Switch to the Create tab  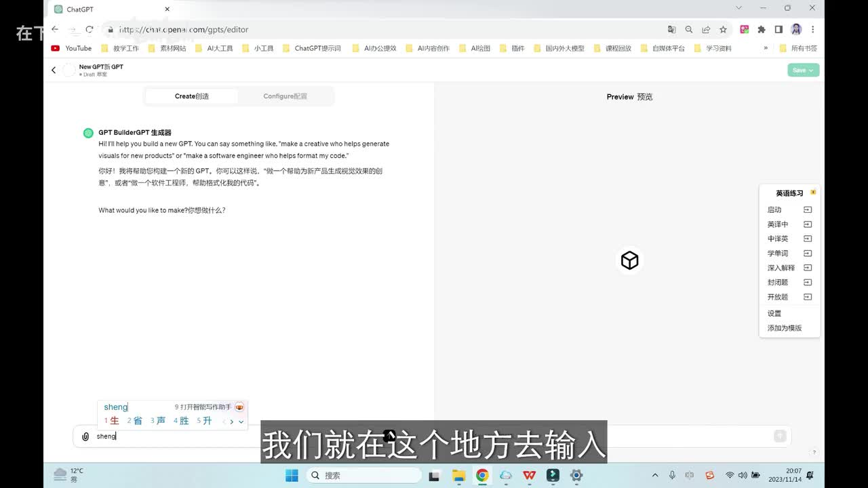coord(192,96)
